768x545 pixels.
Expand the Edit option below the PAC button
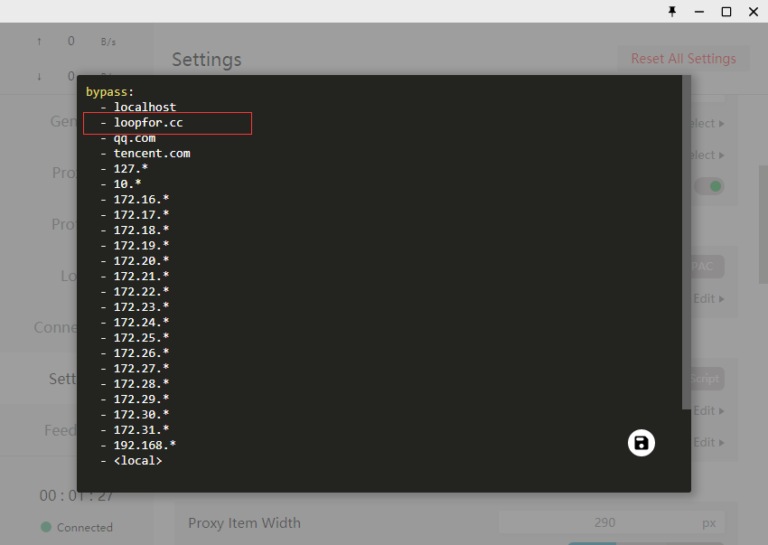(x=709, y=298)
